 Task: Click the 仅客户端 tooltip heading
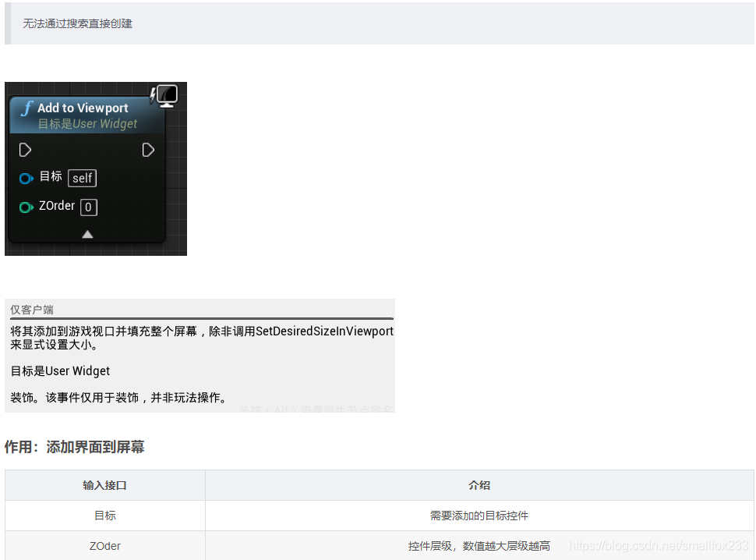[32, 310]
